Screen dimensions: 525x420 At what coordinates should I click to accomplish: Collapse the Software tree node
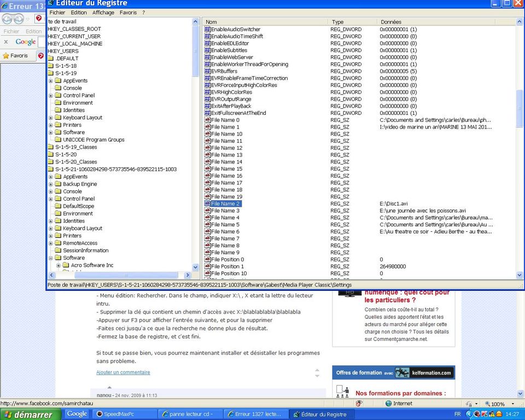point(51,258)
